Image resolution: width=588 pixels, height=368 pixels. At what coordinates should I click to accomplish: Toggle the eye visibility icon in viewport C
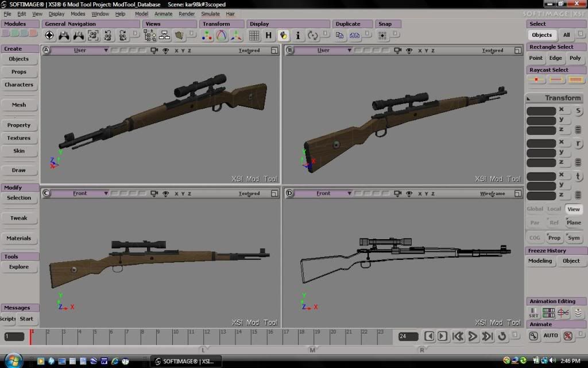(x=165, y=193)
